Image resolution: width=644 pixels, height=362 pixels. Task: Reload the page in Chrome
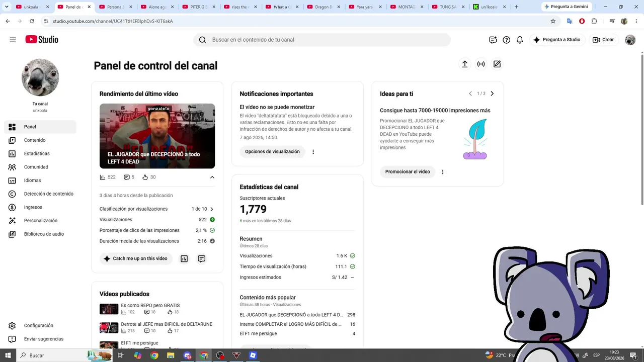coord(32,21)
